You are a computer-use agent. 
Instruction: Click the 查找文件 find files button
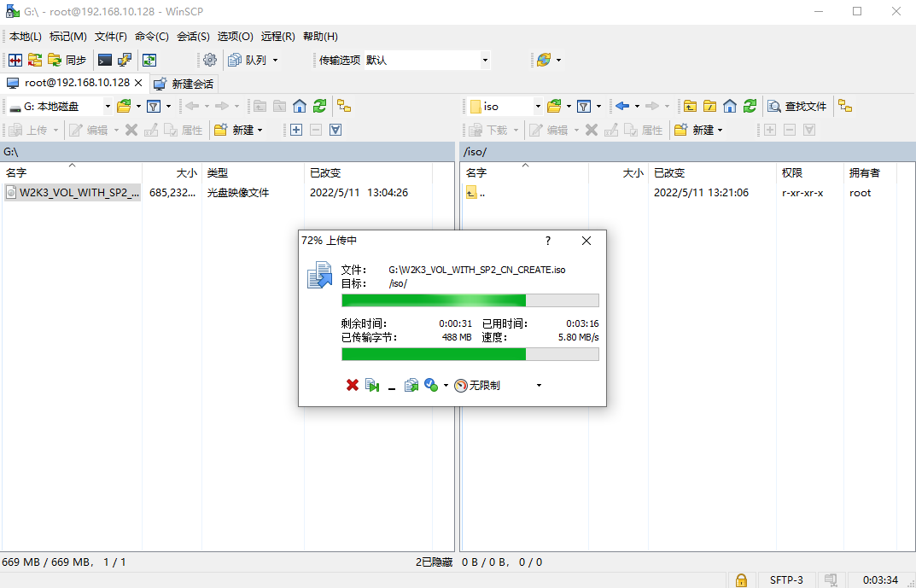797,107
